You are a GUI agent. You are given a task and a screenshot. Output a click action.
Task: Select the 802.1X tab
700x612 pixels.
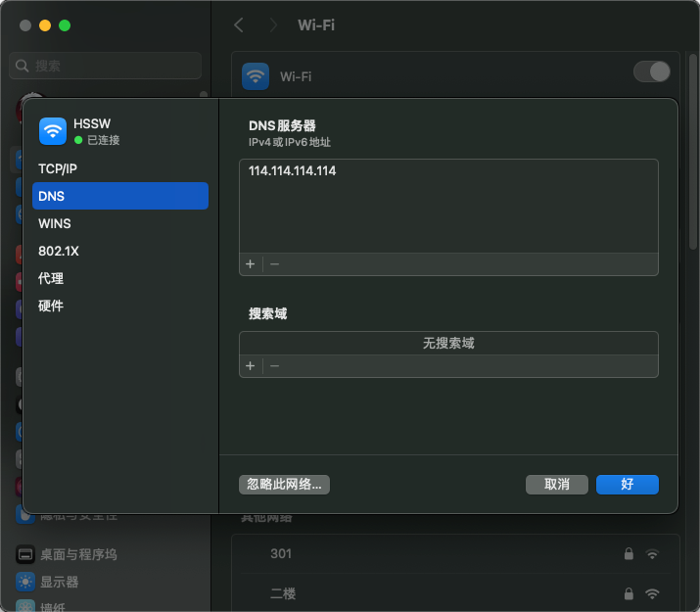[x=59, y=251]
